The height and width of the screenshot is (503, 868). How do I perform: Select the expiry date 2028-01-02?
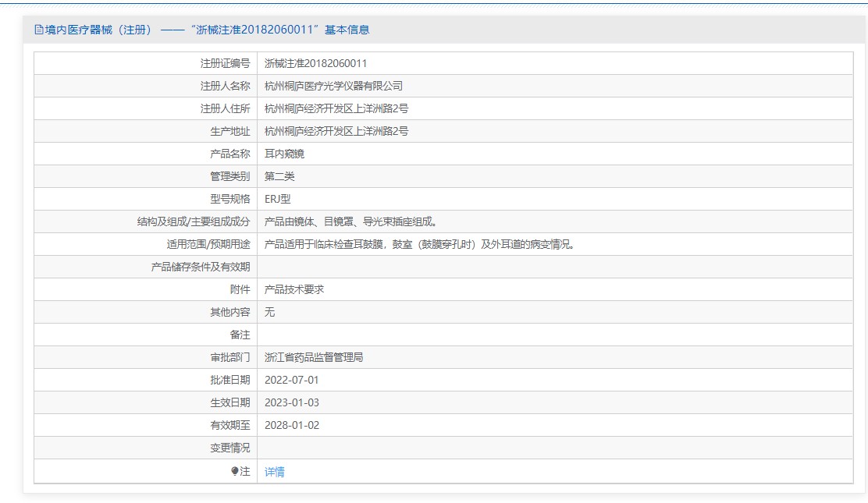tap(292, 426)
